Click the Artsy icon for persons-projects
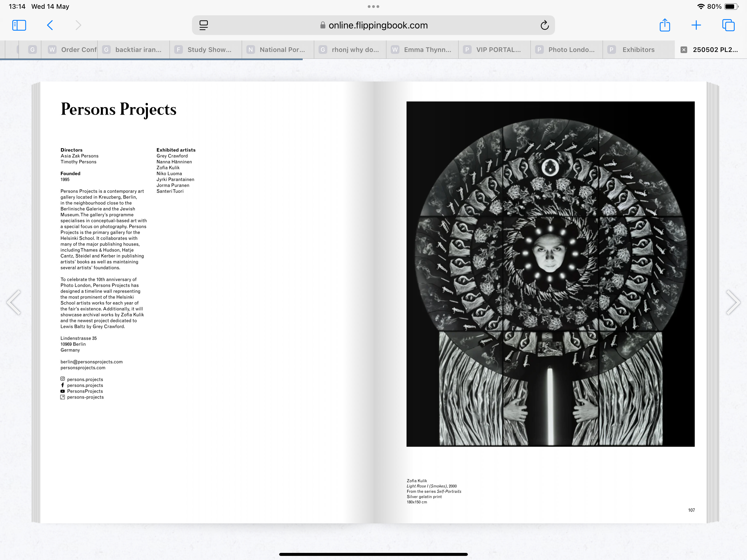747x560 pixels. point(62,397)
